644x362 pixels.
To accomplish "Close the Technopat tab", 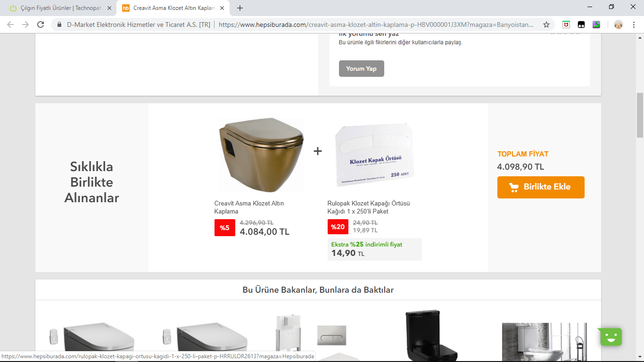I will [109, 8].
